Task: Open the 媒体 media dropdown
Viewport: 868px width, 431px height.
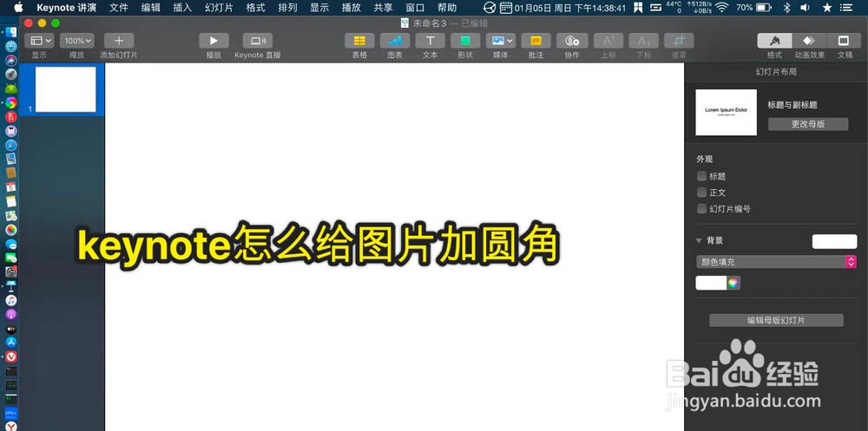Action: pos(501,41)
